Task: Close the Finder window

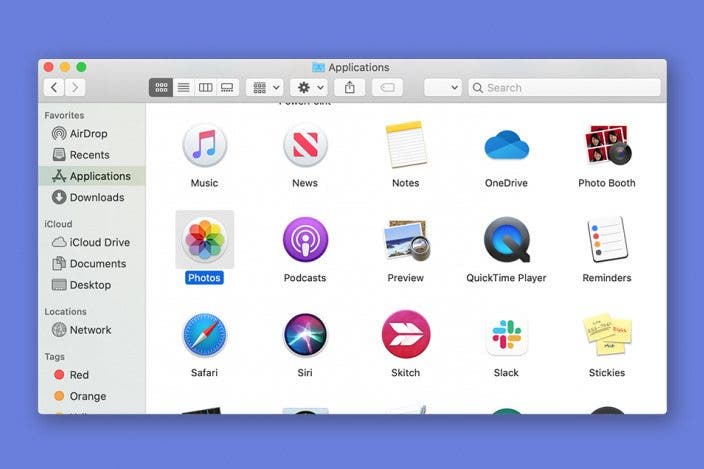Action: click(x=48, y=67)
